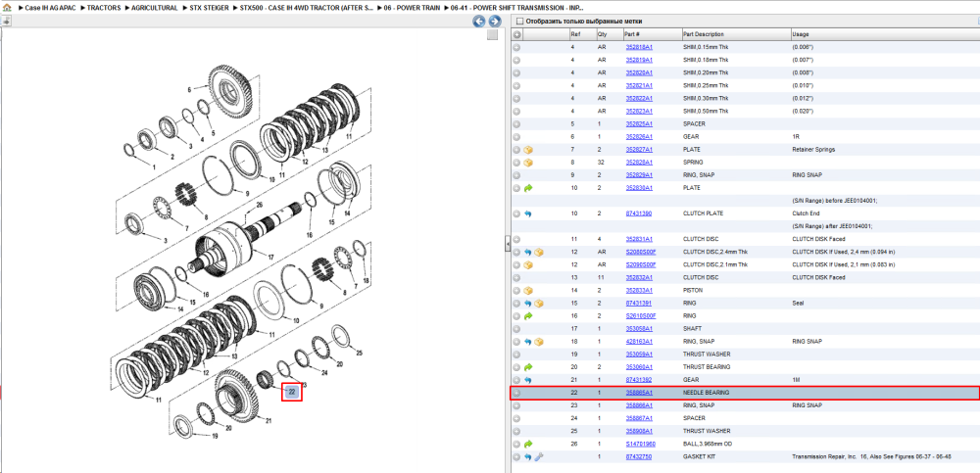980x473 pixels.
Task: Click package icon for PLATE 352827A1
Action: 529,150
